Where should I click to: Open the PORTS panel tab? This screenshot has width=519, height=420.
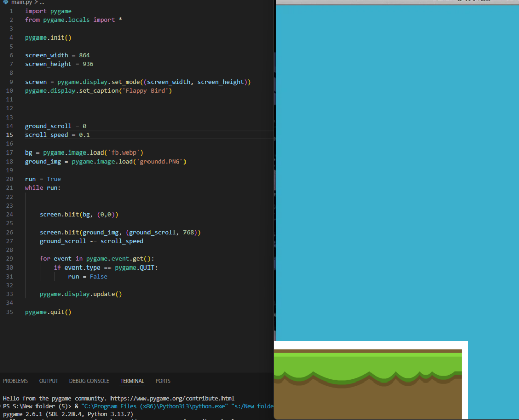[163, 381]
